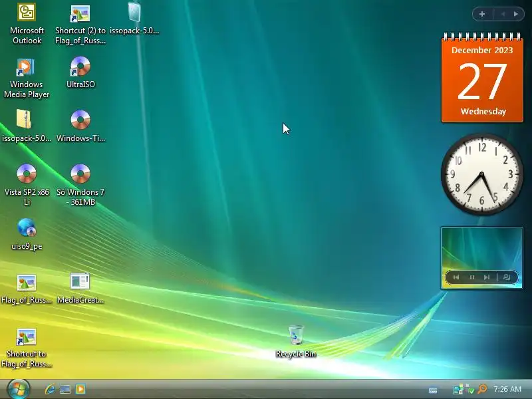The image size is (532, 399).
Task: Select the 'Shortcut to Flag_of_Russ...' icon
Action: 27,348
